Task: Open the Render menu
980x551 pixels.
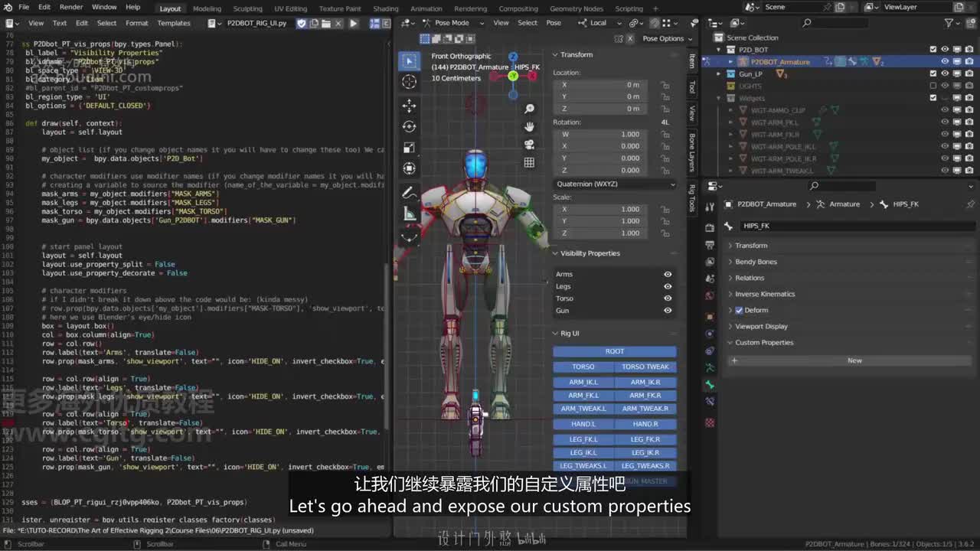Action: click(x=71, y=7)
